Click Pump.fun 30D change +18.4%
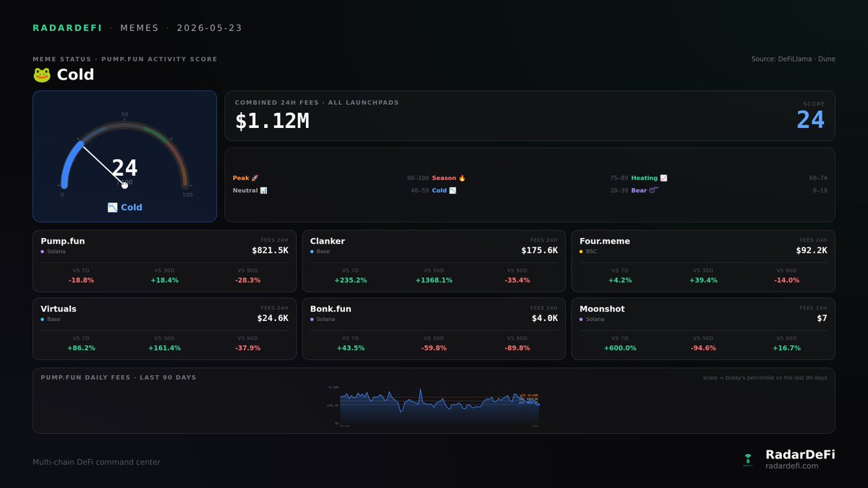The height and width of the screenshot is (488, 868). coord(164,281)
